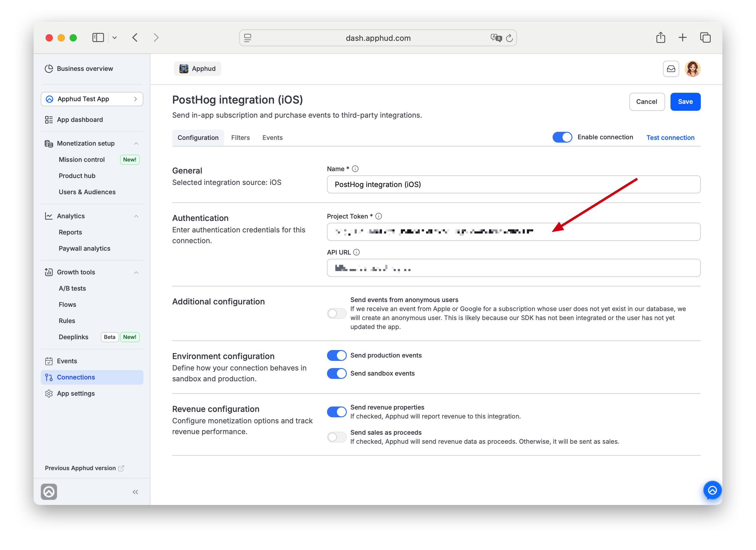Switch to the Configuration tab
The width and height of the screenshot is (756, 550).
[198, 138]
